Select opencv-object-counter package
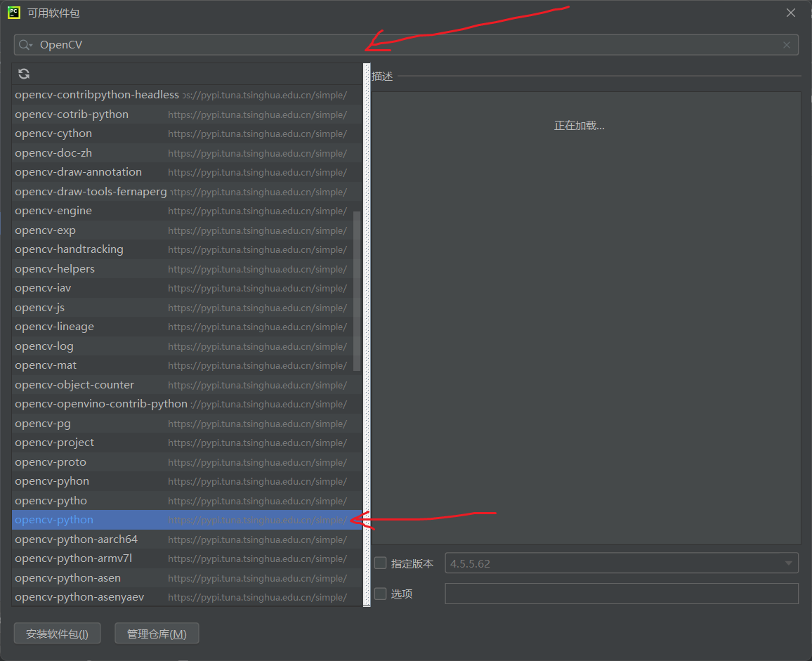812x661 pixels. click(x=187, y=385)
